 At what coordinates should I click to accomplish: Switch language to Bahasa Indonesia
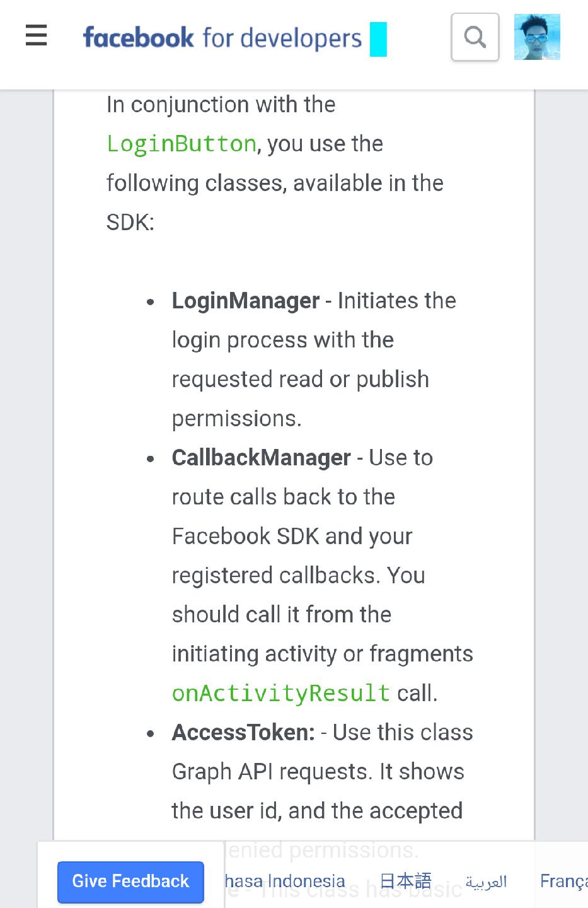pyautogui.click(x=285, y=881)
